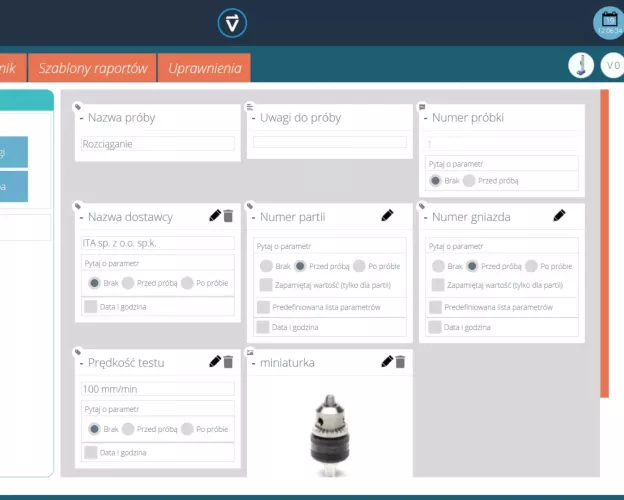Delete the Nazwa dostawcy parameter
Screen dimensions: 624x500
coord(228,216)
